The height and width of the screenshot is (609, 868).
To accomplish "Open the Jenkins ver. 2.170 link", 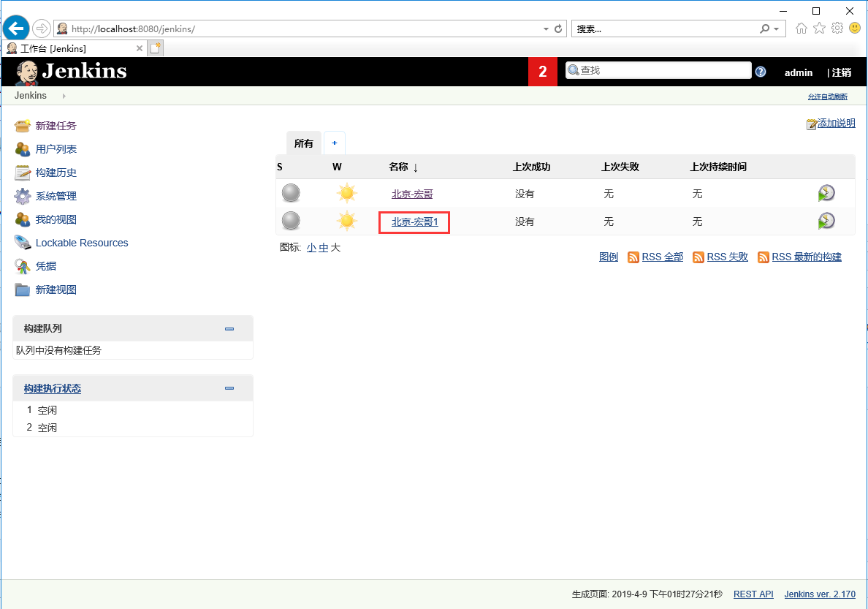I will click(820, 594).
